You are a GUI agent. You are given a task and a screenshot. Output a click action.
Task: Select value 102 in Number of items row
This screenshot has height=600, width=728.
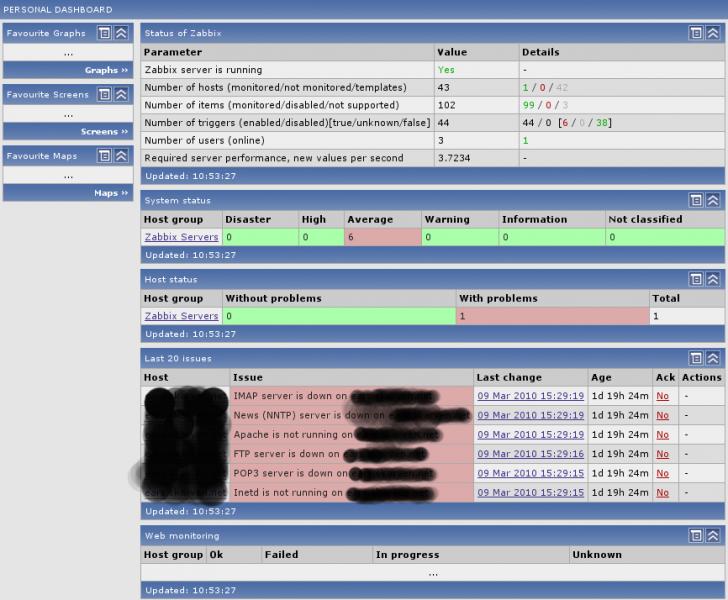click(x=446, y=105)
